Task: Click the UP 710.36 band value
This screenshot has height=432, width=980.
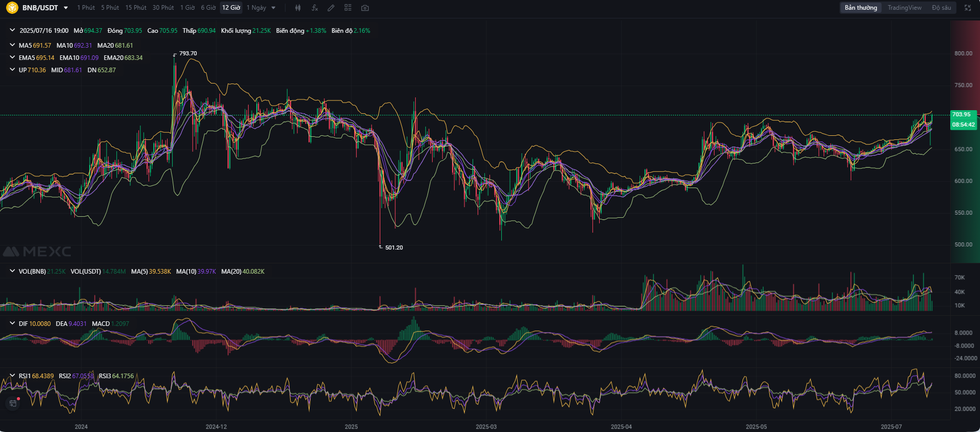Action: [36, 70]
